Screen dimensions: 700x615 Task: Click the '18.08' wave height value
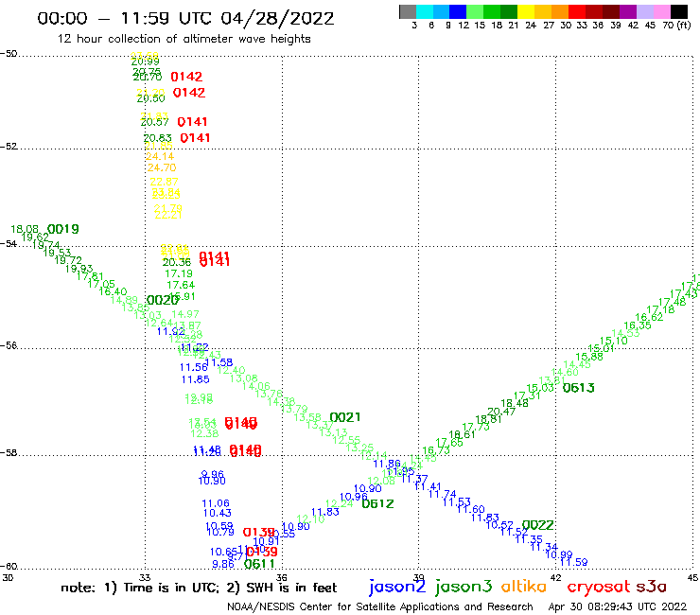pyautogui.click(x=25, y=229)
